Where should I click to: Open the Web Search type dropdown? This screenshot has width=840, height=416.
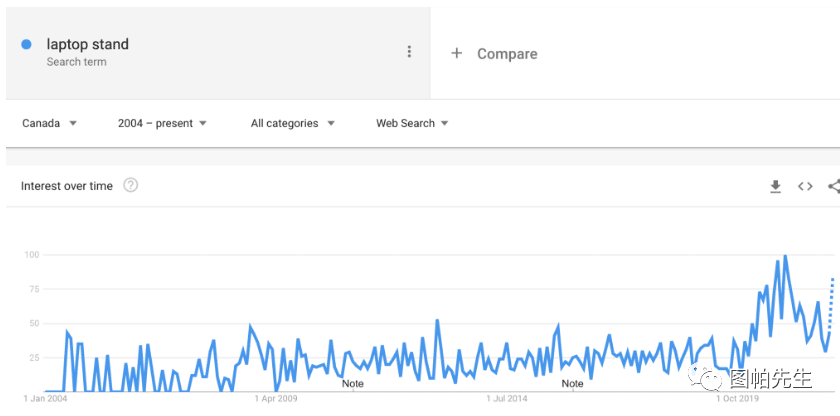coord(412,123)
